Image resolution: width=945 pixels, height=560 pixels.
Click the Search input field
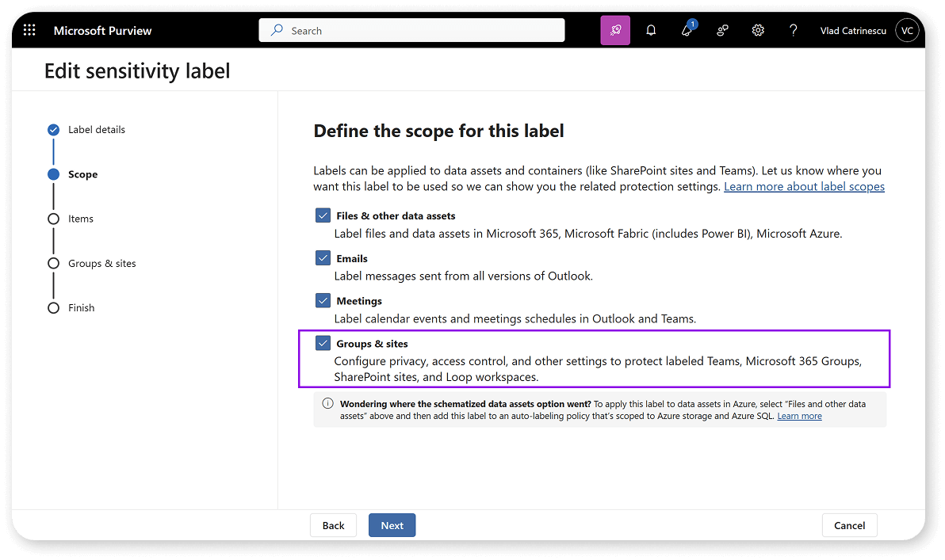(x=411, y=30)
